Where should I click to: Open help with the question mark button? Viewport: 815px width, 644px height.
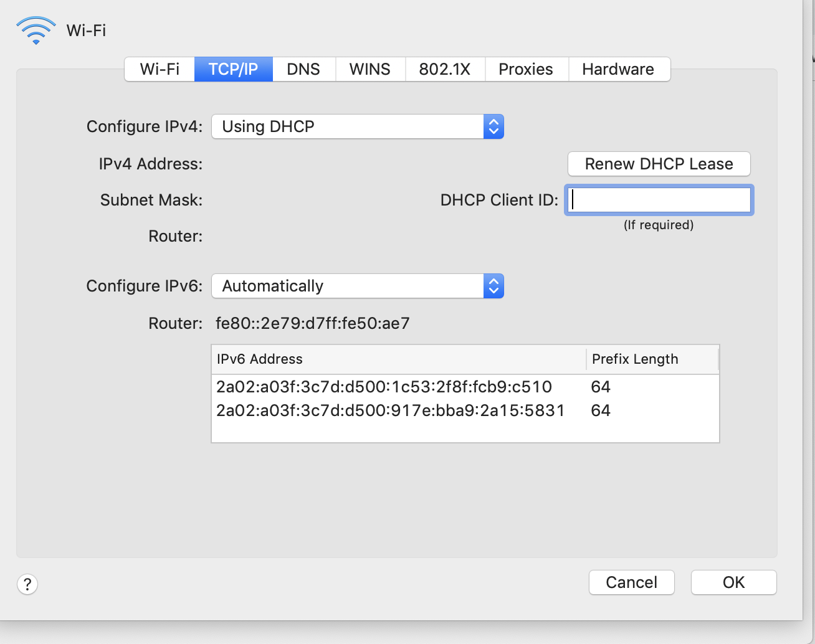point(27,584)
